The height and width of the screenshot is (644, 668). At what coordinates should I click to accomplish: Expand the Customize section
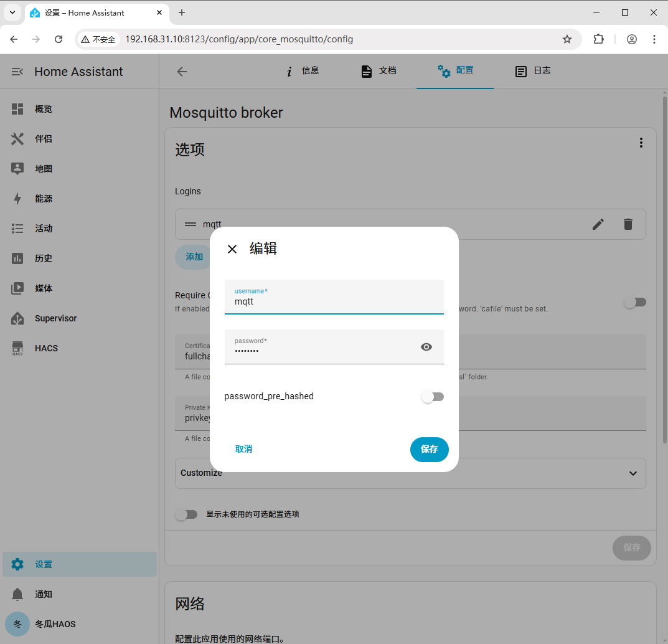coord(410,473)
